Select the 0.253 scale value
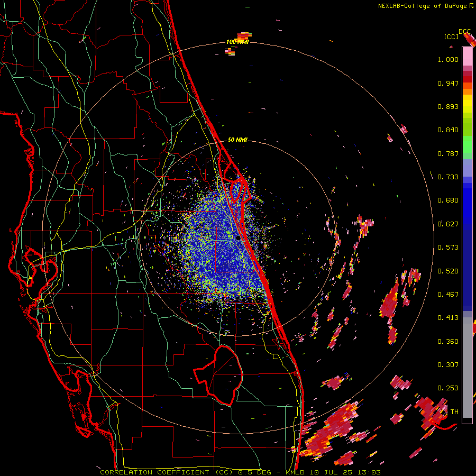Viewport: 476px width, 476px height. pyautogui.click(x=448, y=388)
